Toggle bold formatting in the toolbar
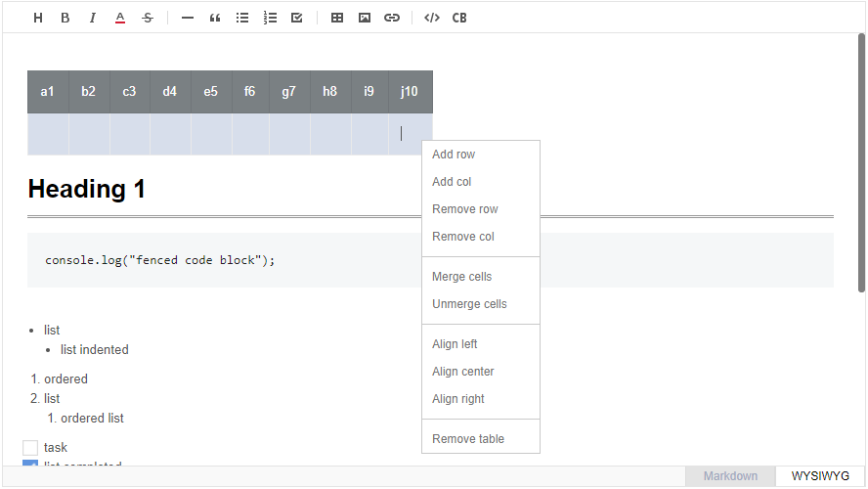This screenshot has height=489, width=868. click(x=65, y=18)
